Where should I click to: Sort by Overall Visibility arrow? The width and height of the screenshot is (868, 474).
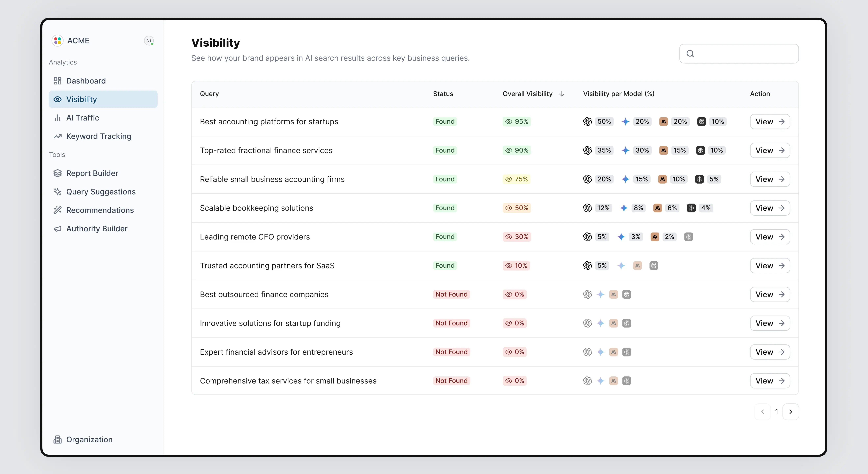coord(562,94)
